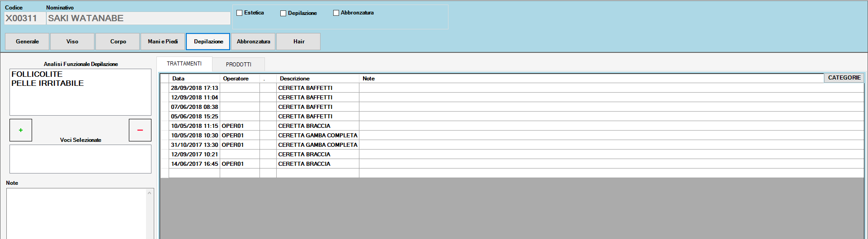Screen dimensions: 868x239
Task: Switch to the PRODOTTI tab
Action: (238, 65)
